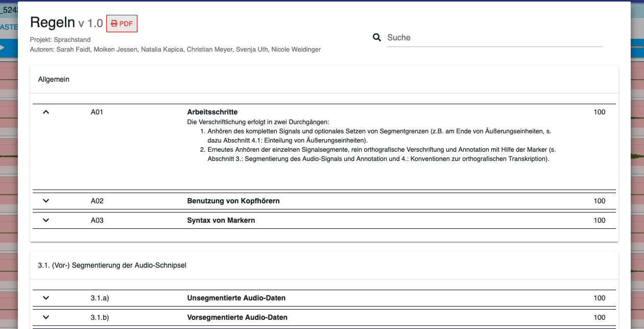This screenshot has height=329, width=644.
Task: Select the Unsegmentierte Audio-Daten title
Action: [x=236, y=298]
